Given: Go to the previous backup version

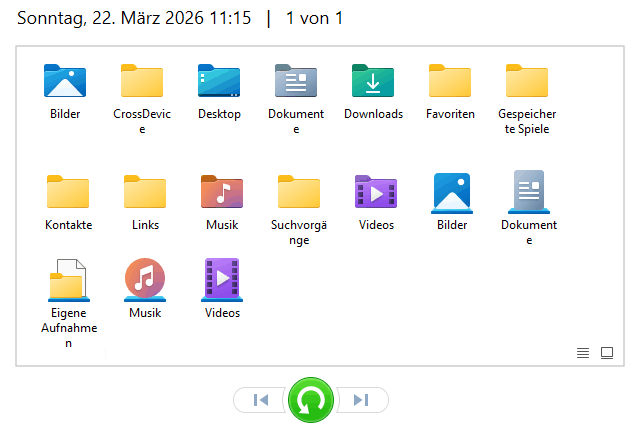Looking at the screenshot, I should tap(261, 401).
